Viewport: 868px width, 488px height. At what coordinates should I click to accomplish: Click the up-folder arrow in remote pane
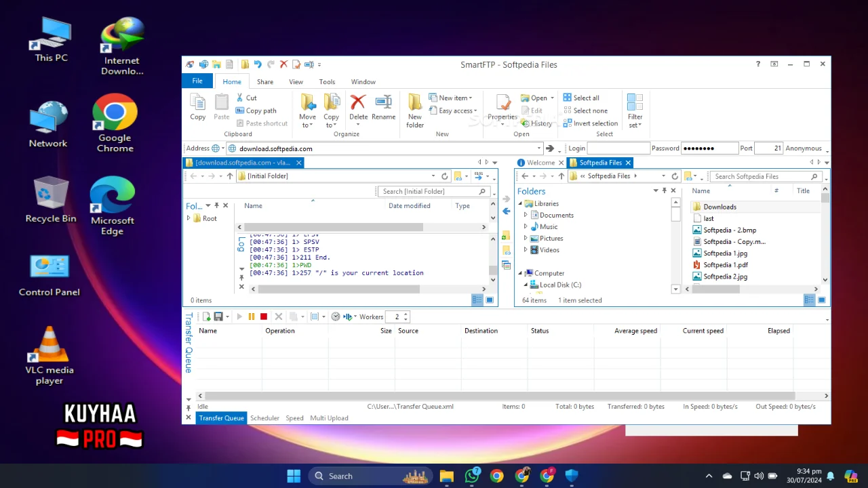(x=230, y=176)
